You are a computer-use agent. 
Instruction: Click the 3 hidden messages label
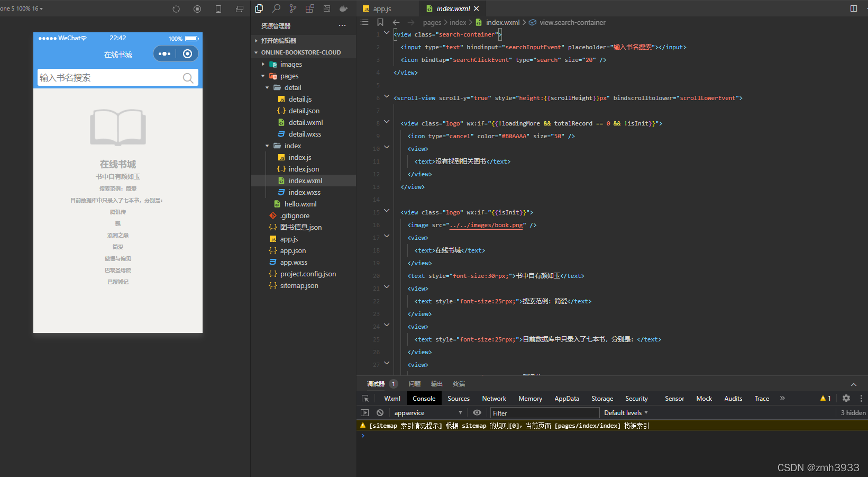[x=853, y=413]
